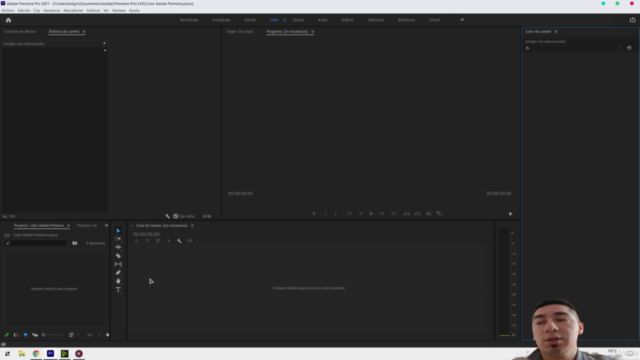Click the Extract button in Program monitor
The height and width of the screenshot is (360, 640).
[418, 213]
